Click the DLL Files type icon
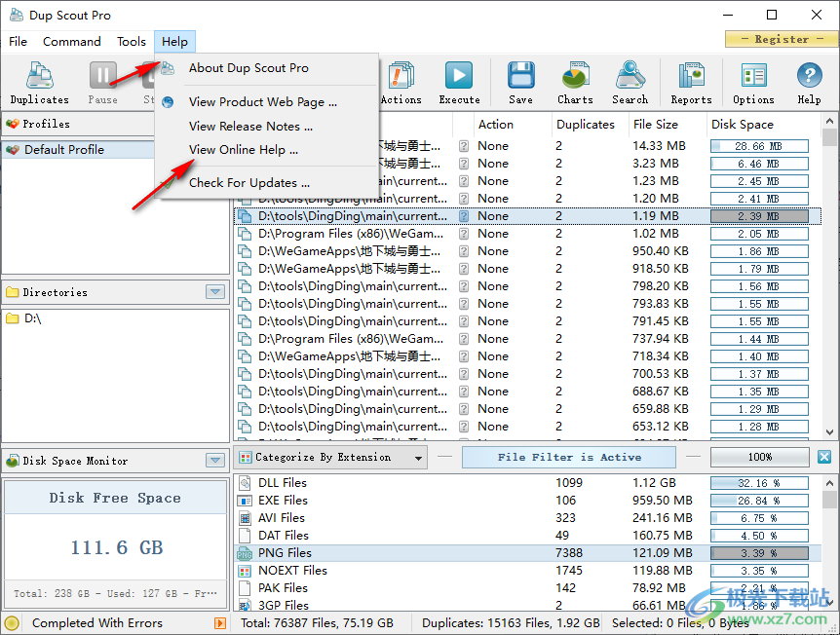The height and width of the screenshot is (635, 840). click(245, 483)
